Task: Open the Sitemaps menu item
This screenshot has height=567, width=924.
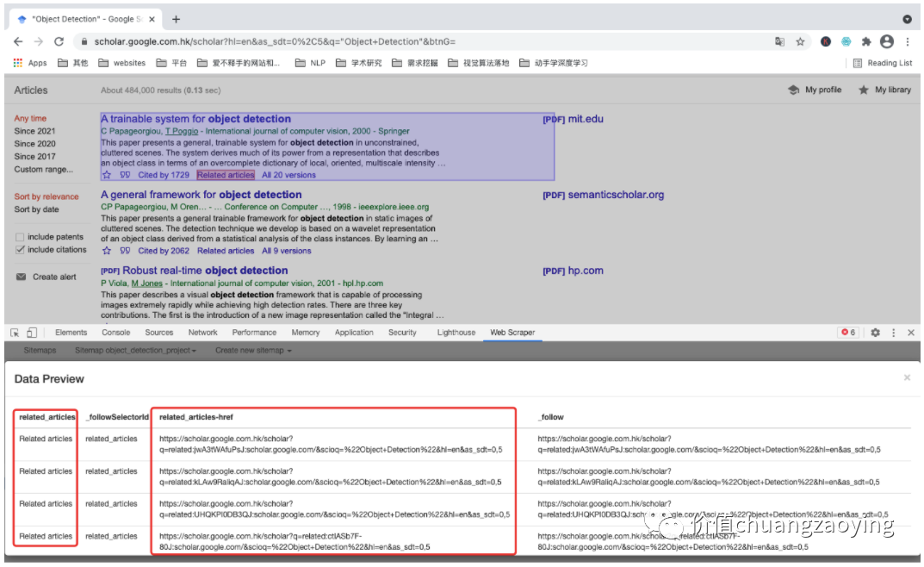Action: (x=40, y=351)
